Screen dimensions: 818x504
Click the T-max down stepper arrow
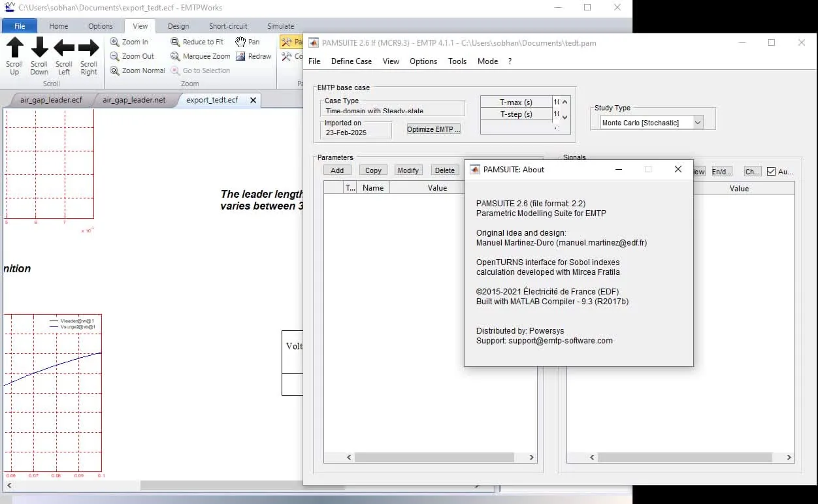pyautogui.click(x=565, y=117)
